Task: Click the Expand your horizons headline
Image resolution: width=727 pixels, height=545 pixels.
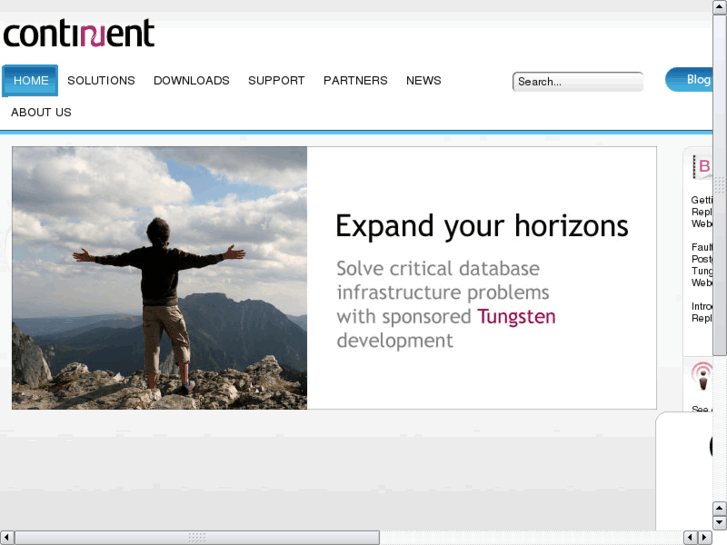Action: tap(482, 227)
